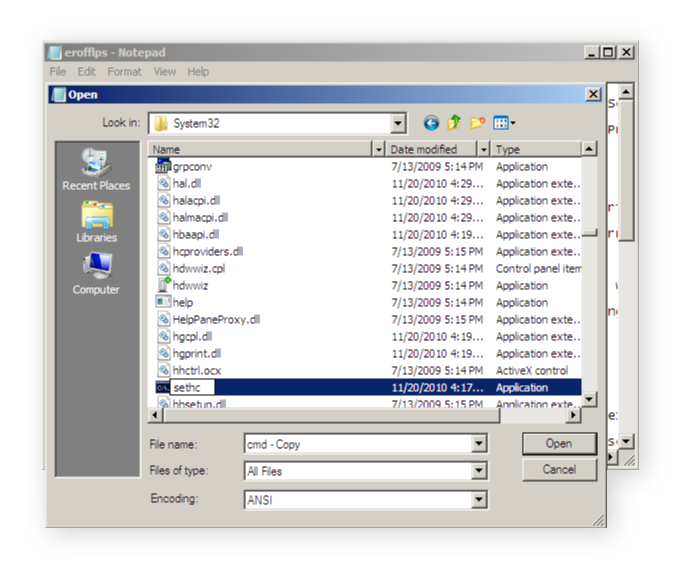Open the Files of type dropdown
Viewport: 686px width, 574px height.
pyautogui.click(x=478, y=471)
